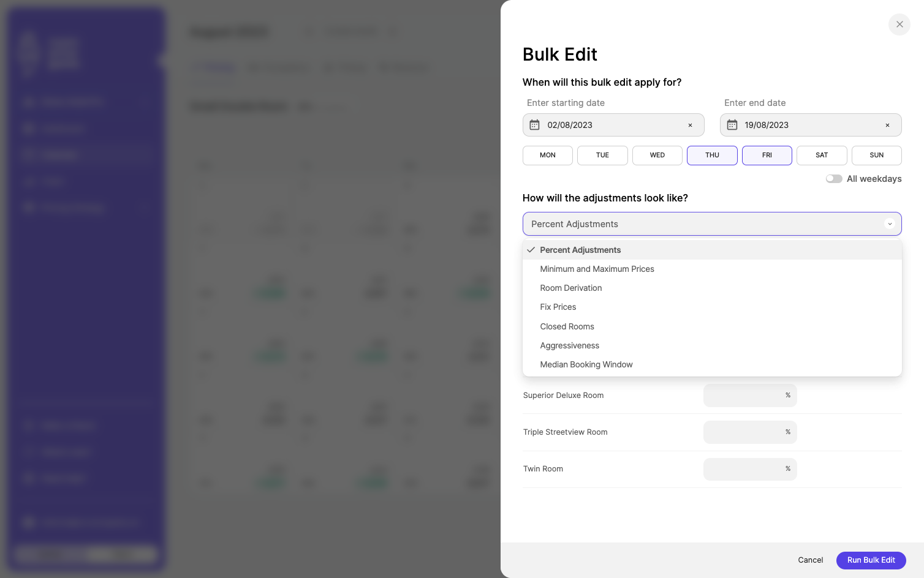Click the Superior Deluxe Room label

point(564,396)
